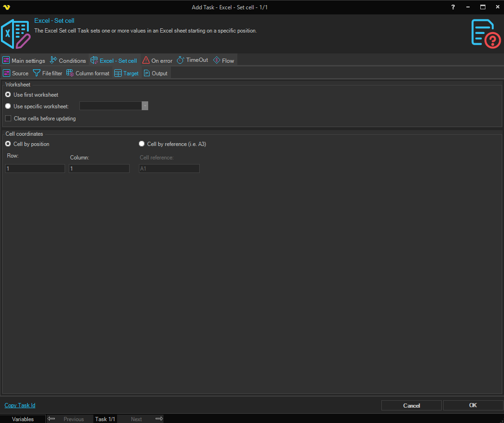The height and width of the screenshot is (423, 504).
Task: Enable Clear cells before updating
Action: pyautogui.click(x=8, y=119)
